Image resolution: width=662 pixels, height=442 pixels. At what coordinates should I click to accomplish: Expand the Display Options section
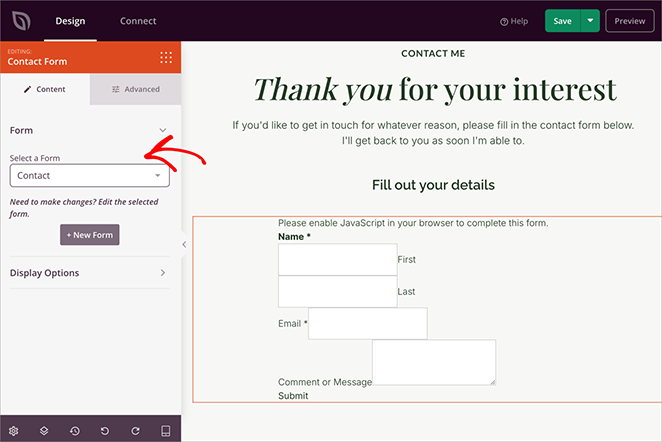[163, 273]
